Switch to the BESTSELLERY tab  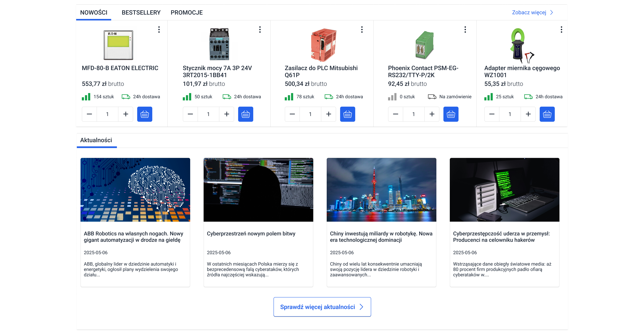tap(141, 13)
